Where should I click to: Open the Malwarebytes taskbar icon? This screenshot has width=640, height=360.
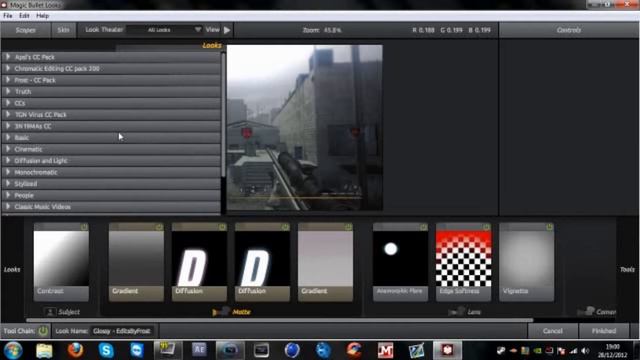pyautogui.click(x=385, y=350)
